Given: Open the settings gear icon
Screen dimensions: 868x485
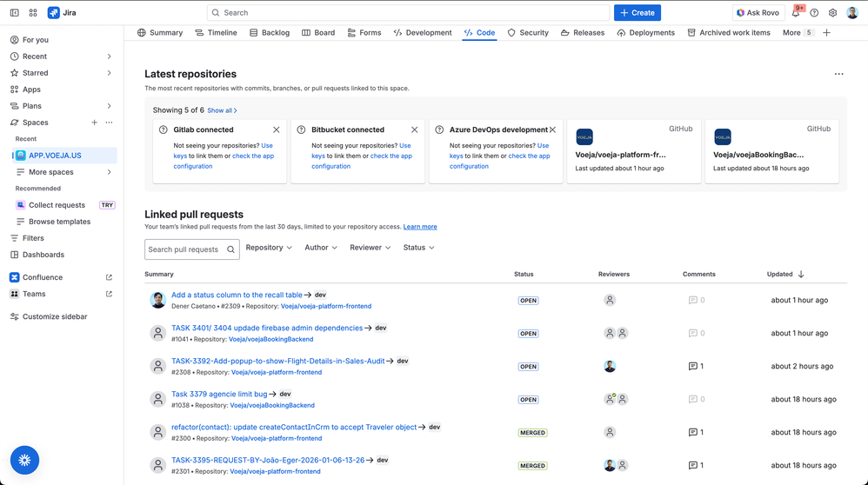Looking at the screenshot, I should [x=832, y=13].
